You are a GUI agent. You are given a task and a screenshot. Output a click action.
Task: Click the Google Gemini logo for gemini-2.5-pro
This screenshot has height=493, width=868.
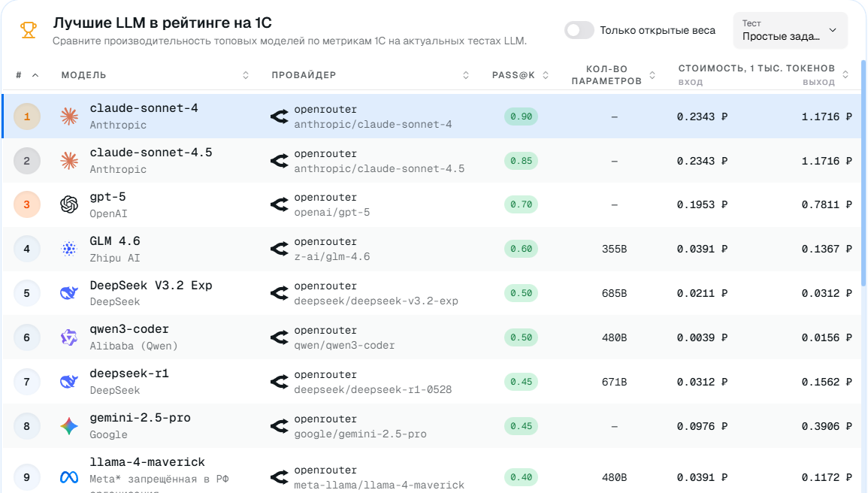[69, 426]
